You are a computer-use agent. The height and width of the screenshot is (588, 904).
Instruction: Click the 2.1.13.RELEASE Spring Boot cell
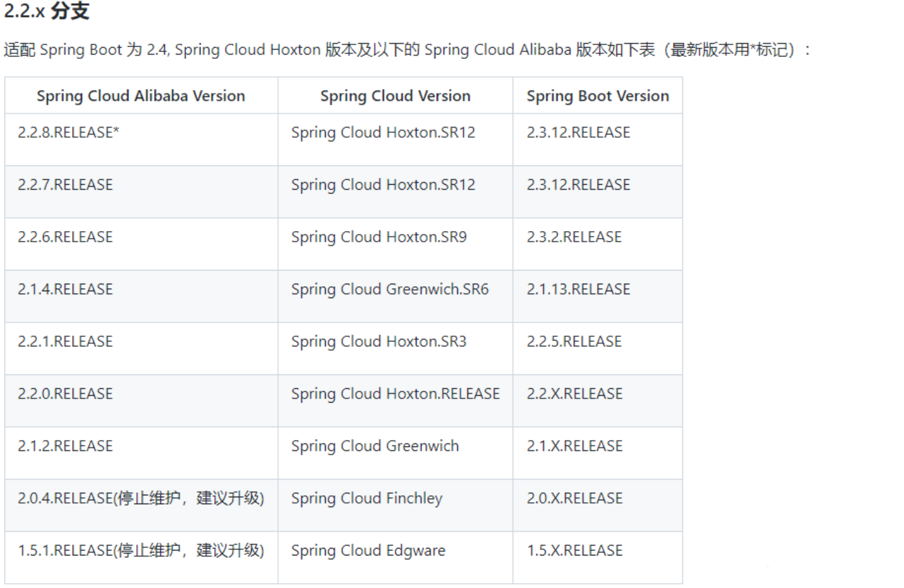[x=578, y=289]
